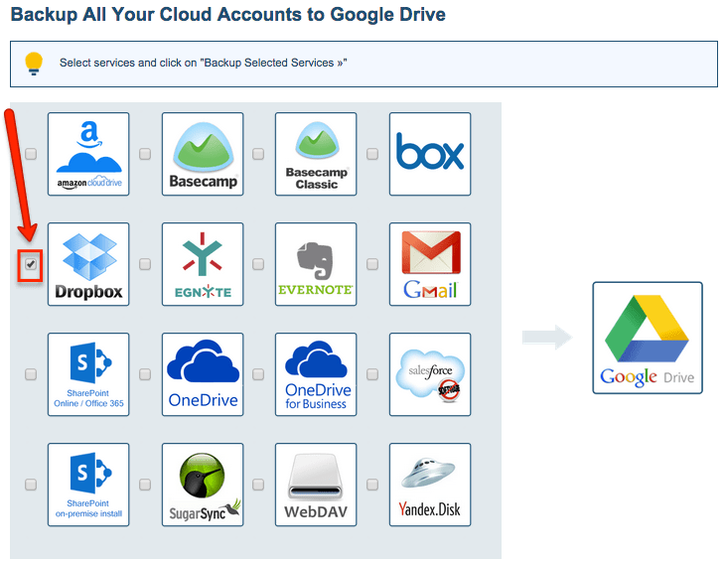
Task: Check the Box checkbox
Action: coord(372,154)
